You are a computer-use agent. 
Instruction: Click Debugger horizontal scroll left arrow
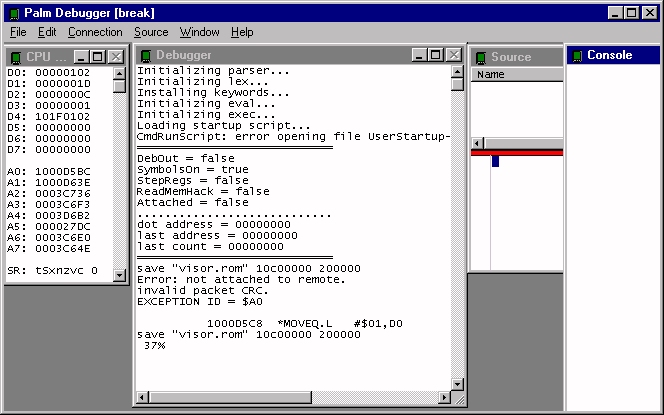[x=142, y=397]
